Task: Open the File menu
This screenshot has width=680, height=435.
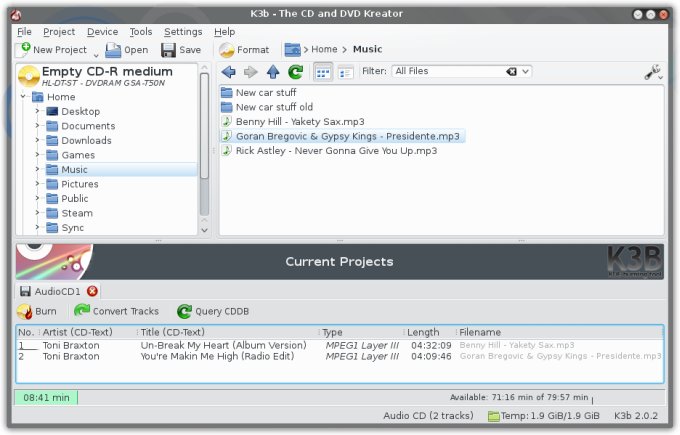Action: [24, 32]
